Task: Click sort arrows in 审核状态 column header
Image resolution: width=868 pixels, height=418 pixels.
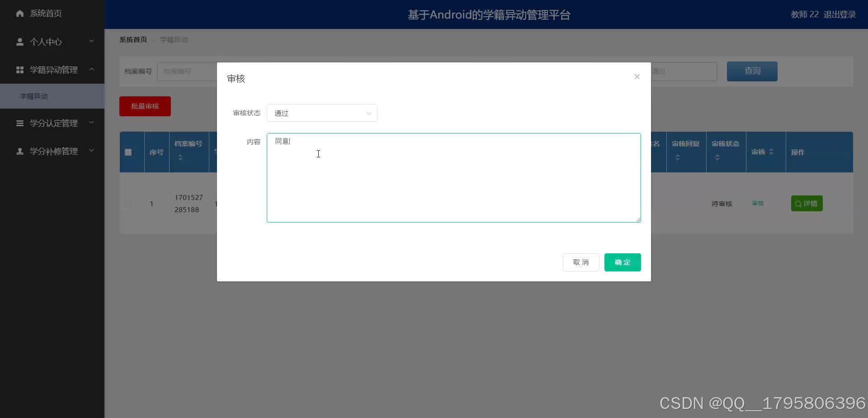Action: coord(717,157)
